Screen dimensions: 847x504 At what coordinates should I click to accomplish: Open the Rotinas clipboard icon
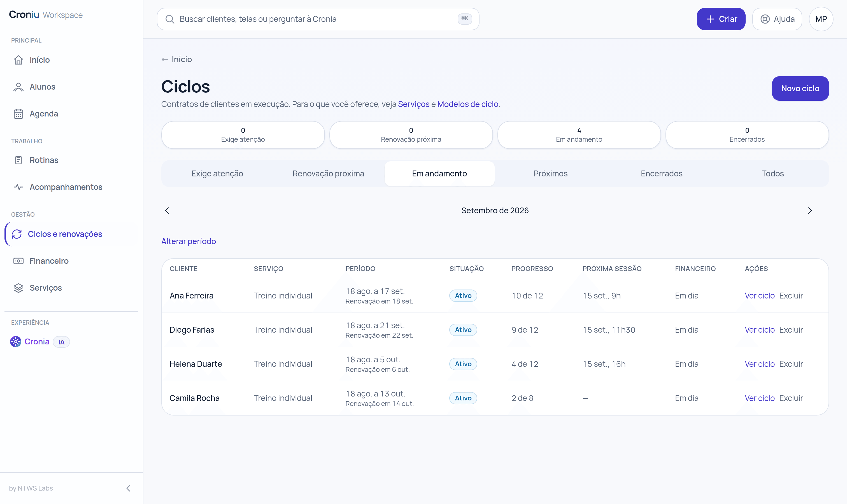click(18, 160)
